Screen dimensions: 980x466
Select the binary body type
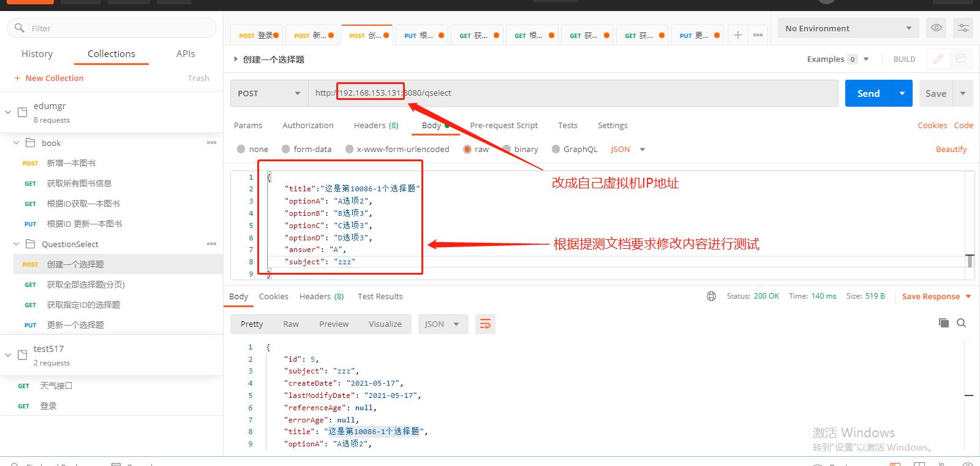tap(507, 149)
